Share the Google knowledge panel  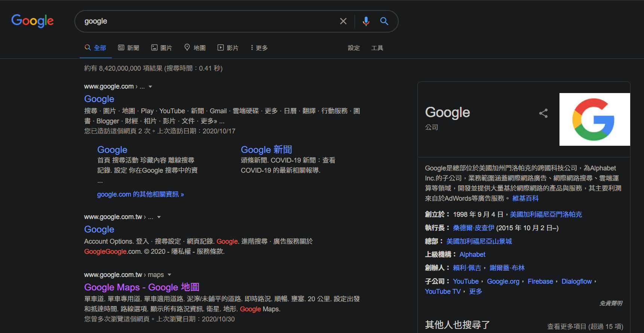(x=543, y=113)
